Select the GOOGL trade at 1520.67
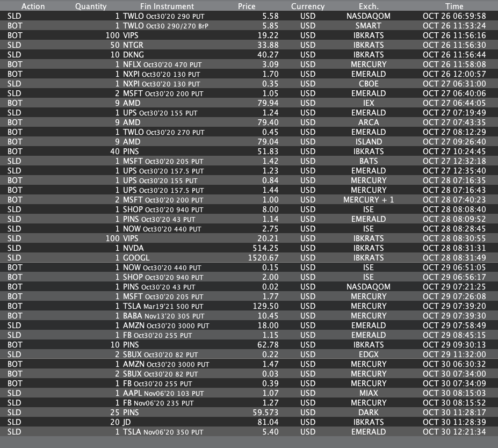 (249, 258)
